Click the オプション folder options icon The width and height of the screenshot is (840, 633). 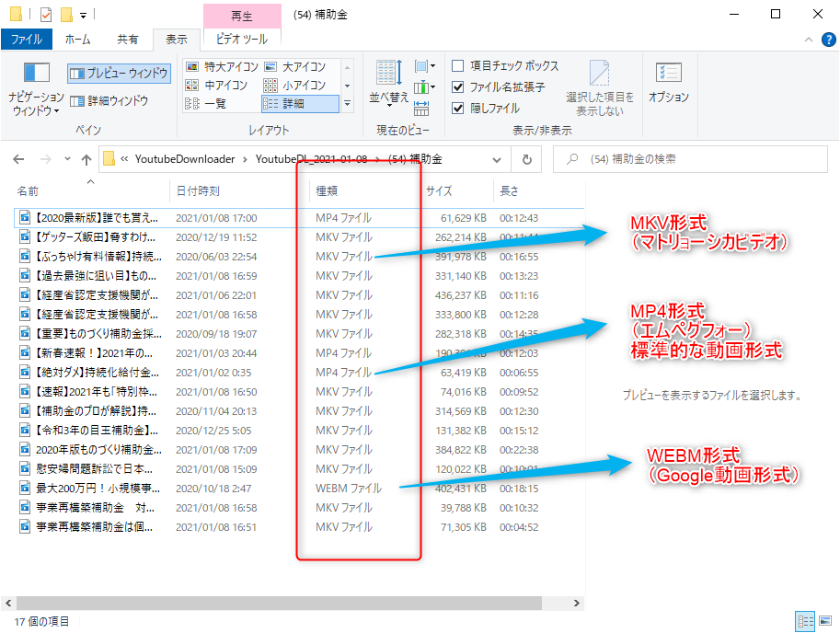click(668, 82)
